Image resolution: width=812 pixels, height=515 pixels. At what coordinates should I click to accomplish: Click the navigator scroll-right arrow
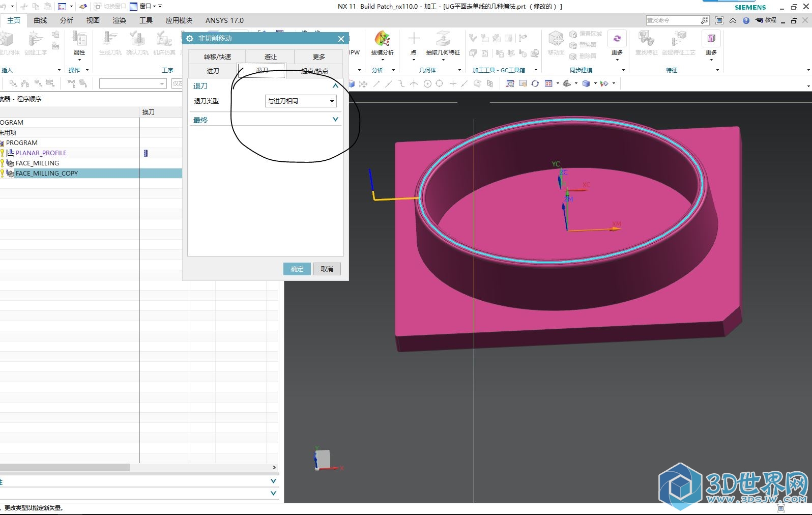pyautogui.click(x=274, y=467)
